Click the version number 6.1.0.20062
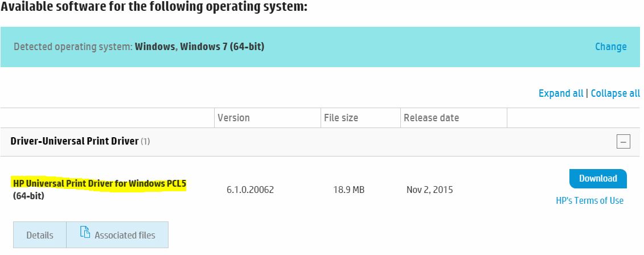The width and height of the screenshot is (644, 255). (250, 190)
